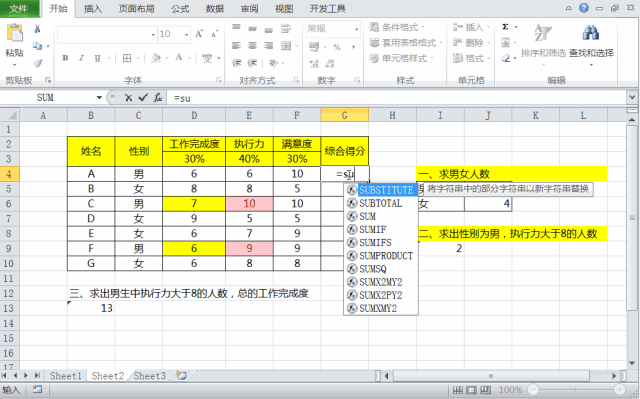Open 套用表格格式 table format menu
The height and width of the screenshot is (399, 640).
[x=406, y=42]
